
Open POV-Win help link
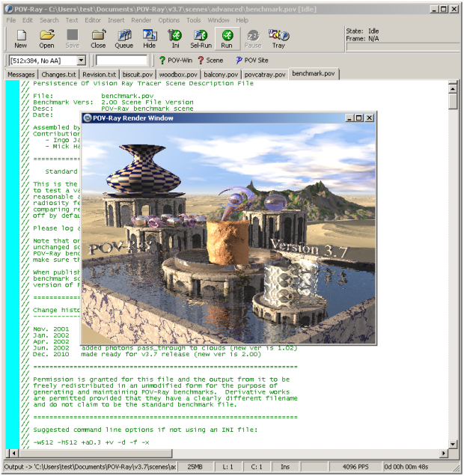[x=176, y=61]
